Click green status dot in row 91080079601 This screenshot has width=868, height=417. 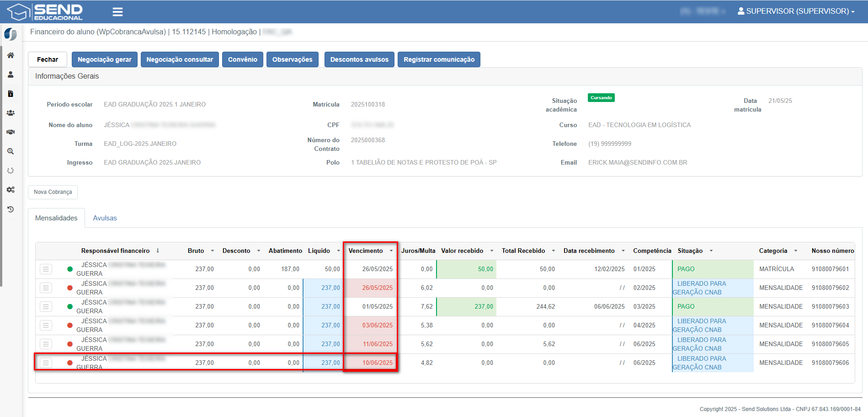(x=70, y=269)
